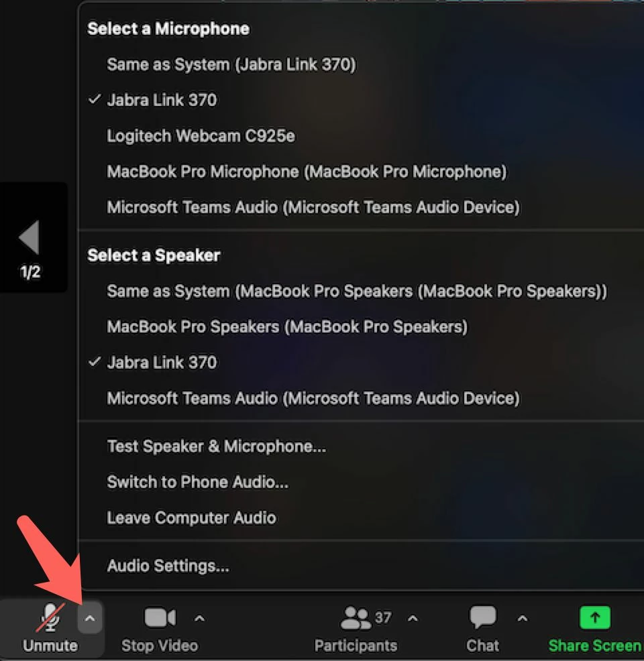Open the Participants people icon
This screenshot has height=661, width=644.
(x=356, y=618)
